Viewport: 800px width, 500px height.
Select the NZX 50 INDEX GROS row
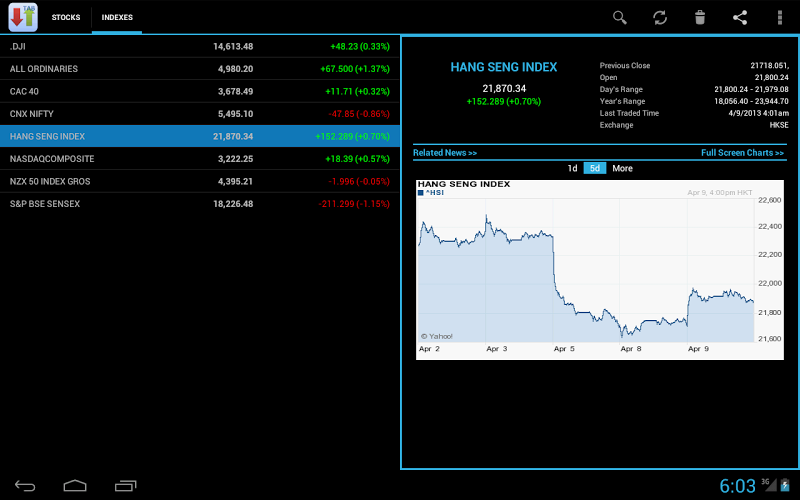point(199,181)
